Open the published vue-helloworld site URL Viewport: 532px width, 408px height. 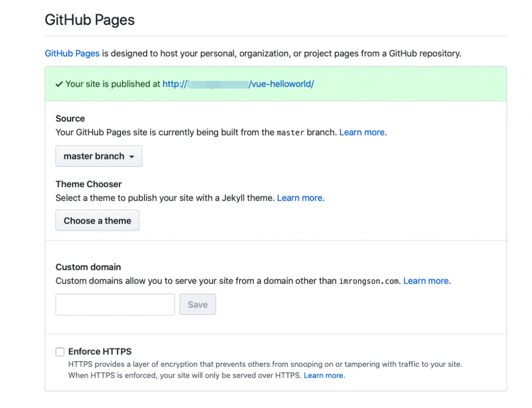tap(238, 84)
